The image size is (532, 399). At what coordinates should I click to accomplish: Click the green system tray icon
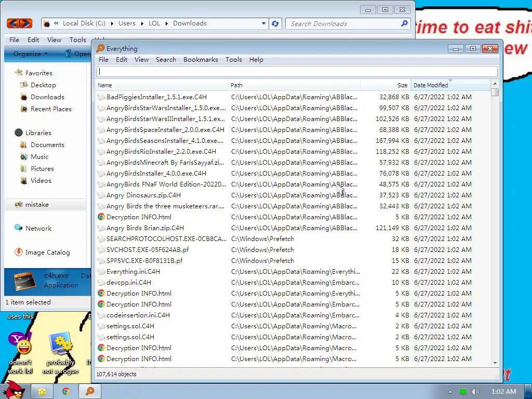(463, 392)
